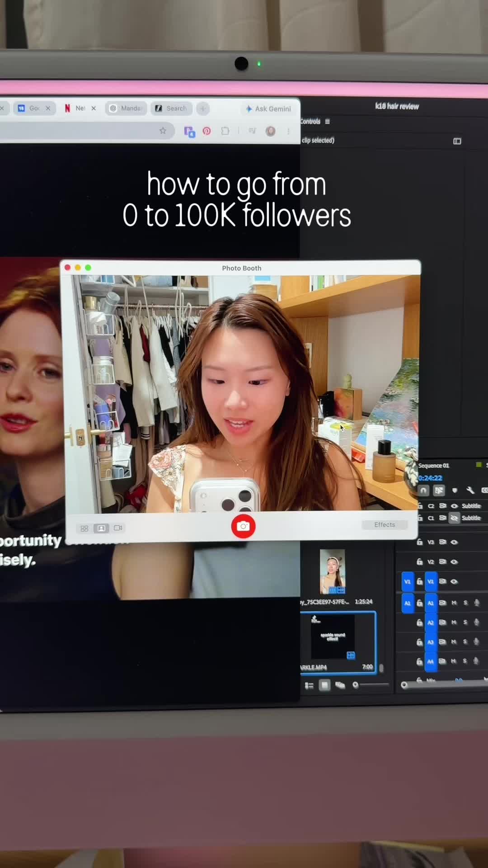This screenshot has width=488, height=868.
Task: Open timeline display settings wrench
Action: coord(470,490)
